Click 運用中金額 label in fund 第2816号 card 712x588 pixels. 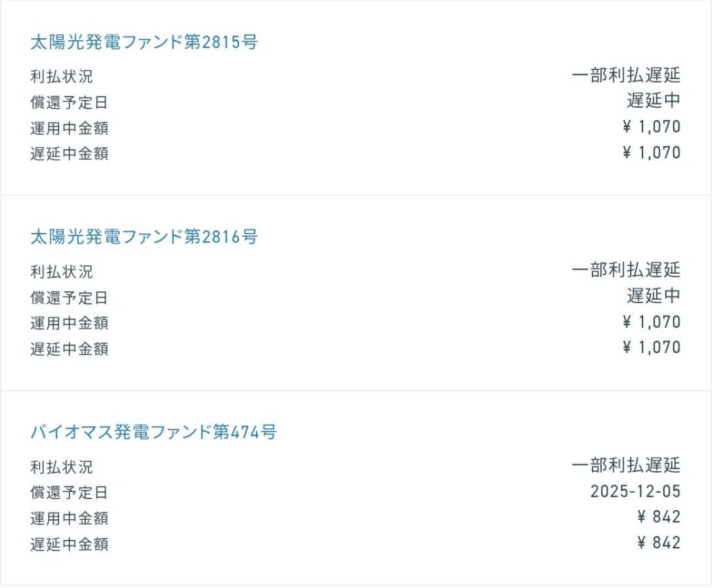click(x=70, y=323)
